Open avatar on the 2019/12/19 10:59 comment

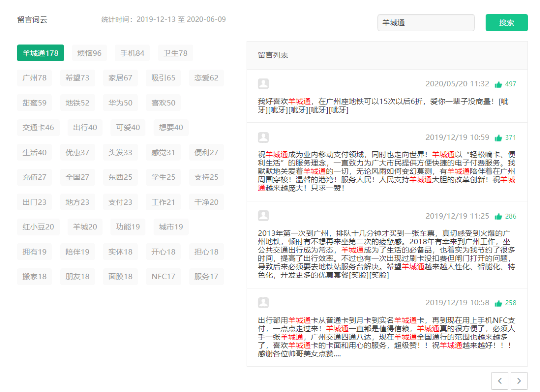coord(263,137)
